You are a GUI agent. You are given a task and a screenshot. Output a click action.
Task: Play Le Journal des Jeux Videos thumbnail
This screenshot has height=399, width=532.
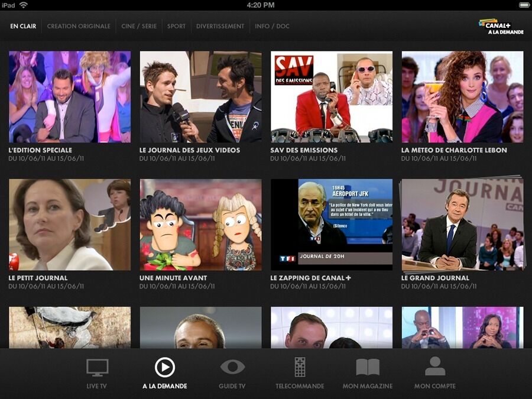pyautogui.click(x=200, y=97)
